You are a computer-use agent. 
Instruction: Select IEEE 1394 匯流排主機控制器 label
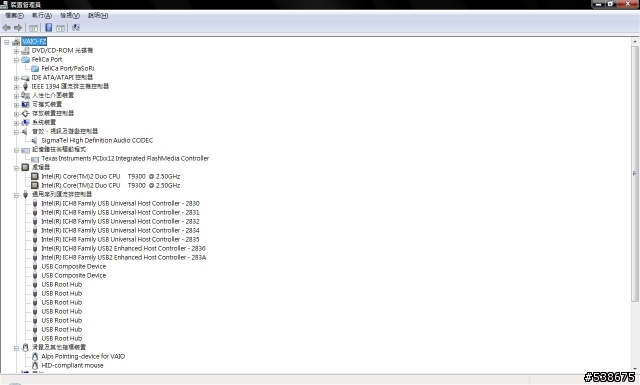[70, 87]
